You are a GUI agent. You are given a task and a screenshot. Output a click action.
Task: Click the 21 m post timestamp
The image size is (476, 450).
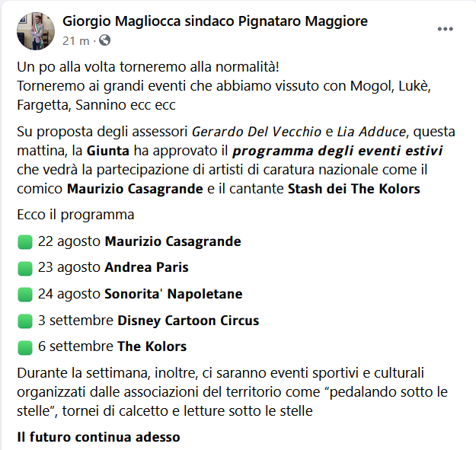[74, 40]
